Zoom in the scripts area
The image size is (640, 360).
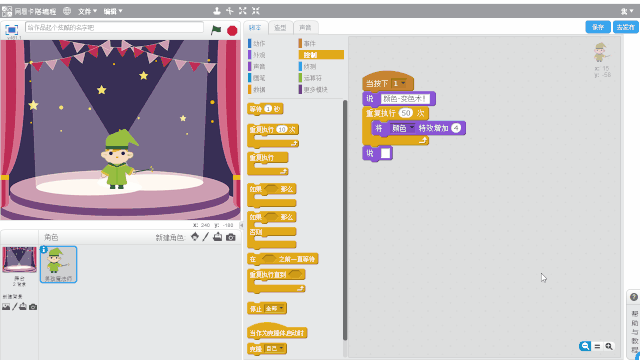[x=609, y=346]
